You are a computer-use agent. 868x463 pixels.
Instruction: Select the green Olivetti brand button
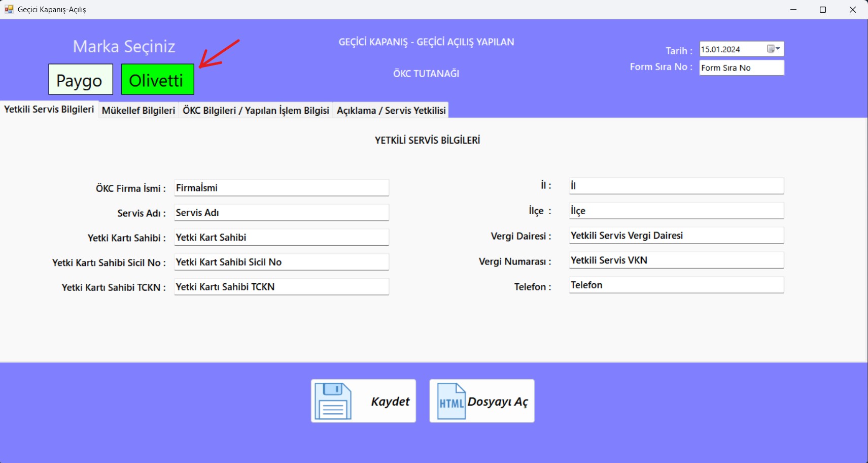coord(157,80)
